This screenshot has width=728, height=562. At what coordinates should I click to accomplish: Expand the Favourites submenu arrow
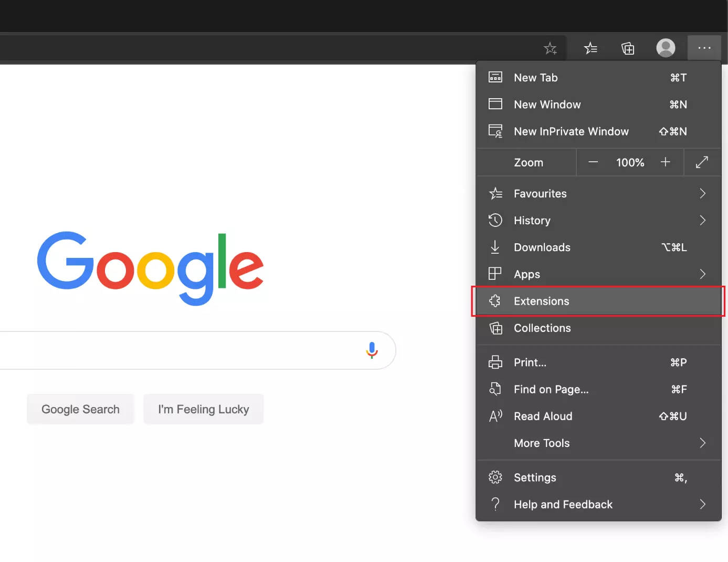point(702,194)
